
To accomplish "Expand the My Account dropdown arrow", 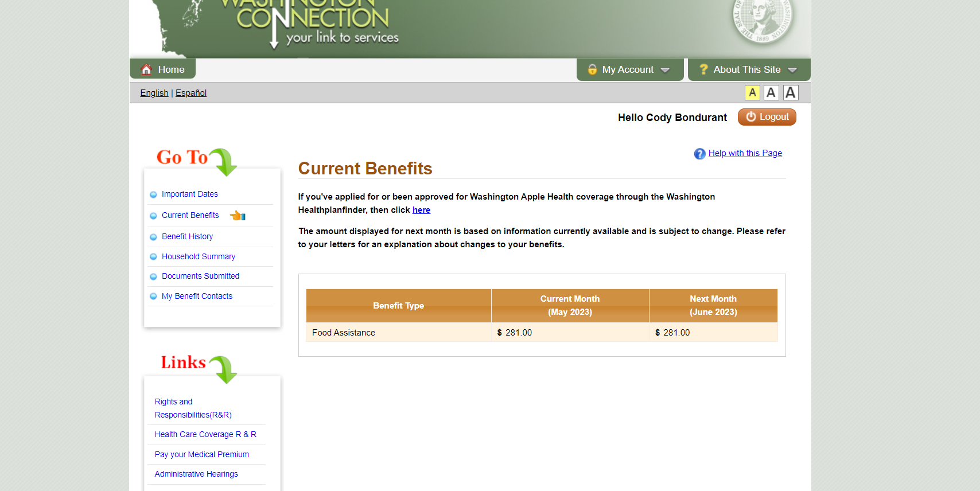I will 665,70.
